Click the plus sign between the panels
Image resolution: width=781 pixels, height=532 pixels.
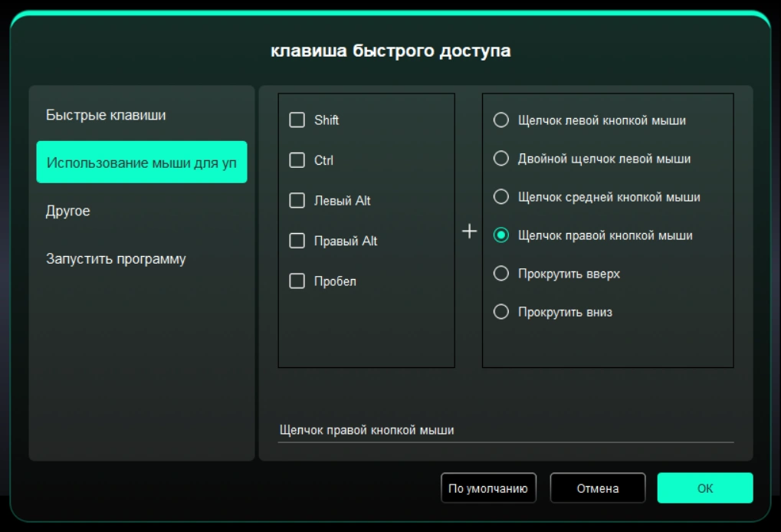pyautogui.click(x=469, y=232)
